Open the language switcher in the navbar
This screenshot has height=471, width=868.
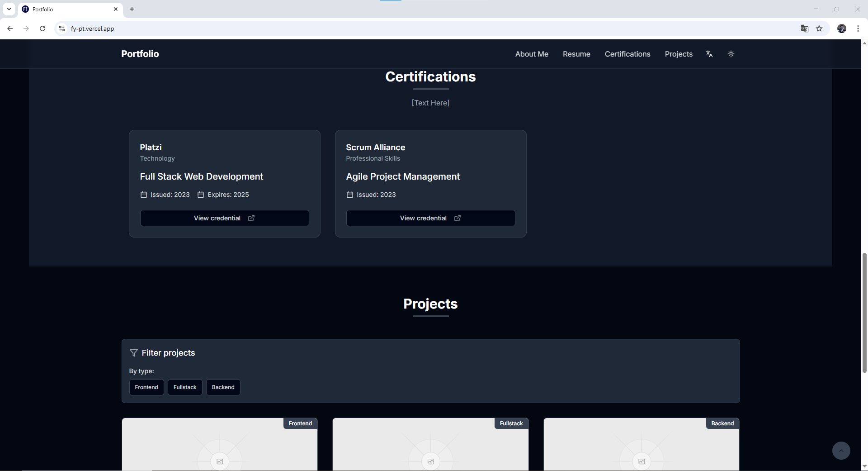(x=709, y=54)
